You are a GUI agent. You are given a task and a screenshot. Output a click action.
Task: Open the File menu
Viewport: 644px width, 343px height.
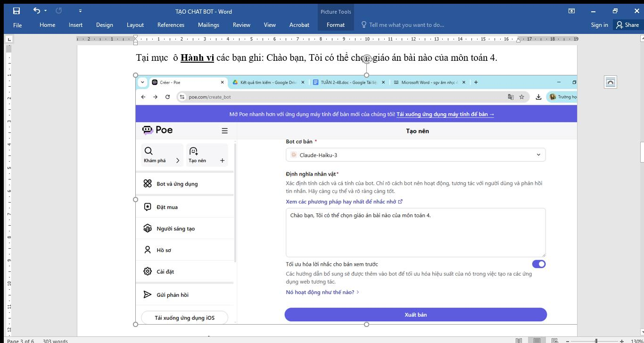point(17,25)
